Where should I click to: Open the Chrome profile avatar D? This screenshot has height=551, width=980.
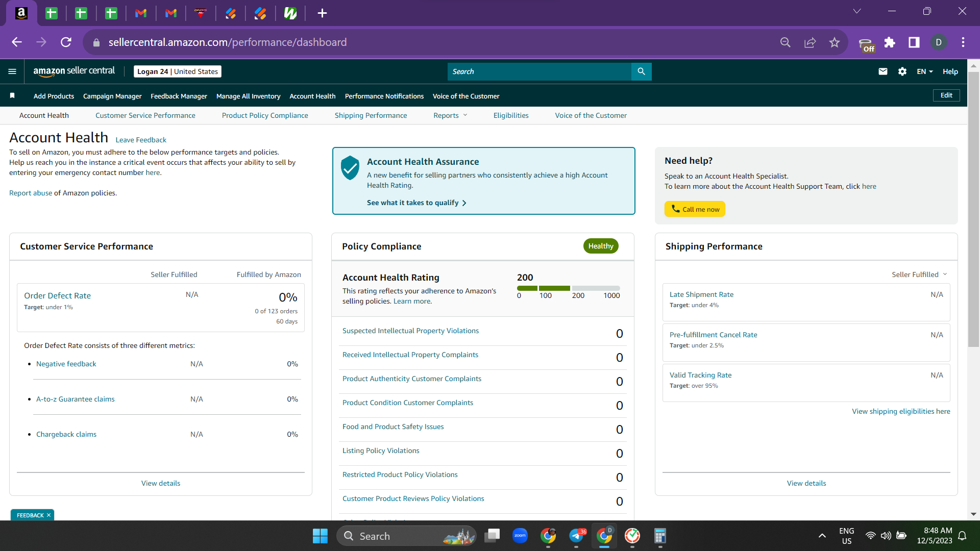[939, 42]
